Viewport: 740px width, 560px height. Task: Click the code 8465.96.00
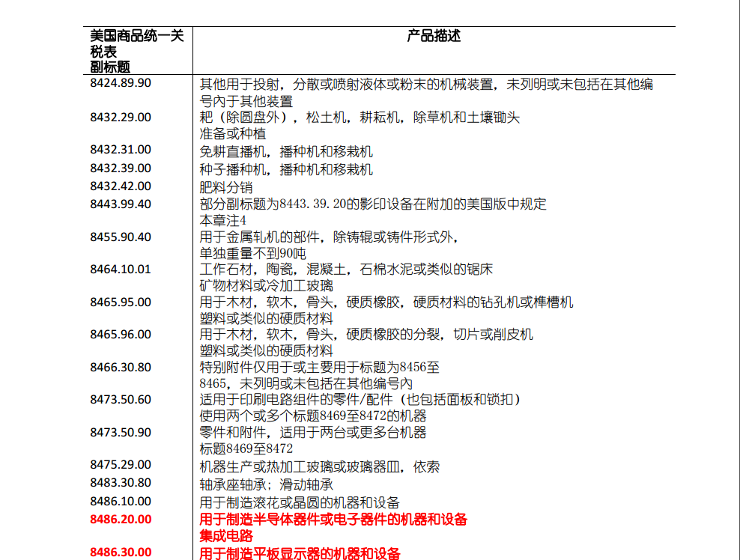[121, 335]
